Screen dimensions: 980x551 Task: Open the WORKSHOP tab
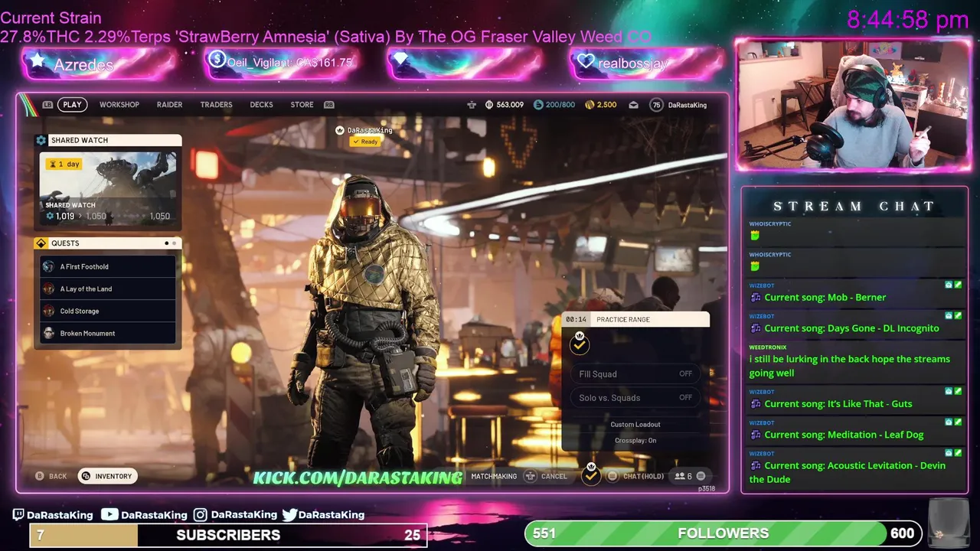(119, 105)
